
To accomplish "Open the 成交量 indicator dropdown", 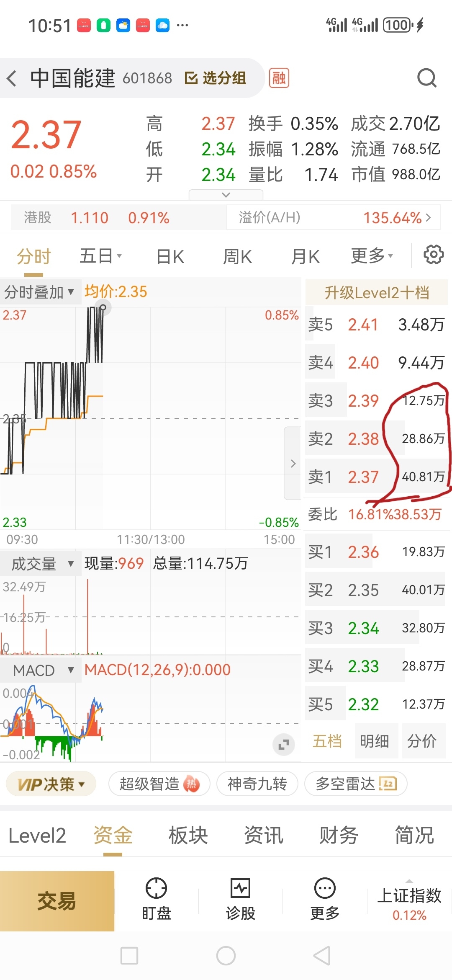I will coord(41,564).
